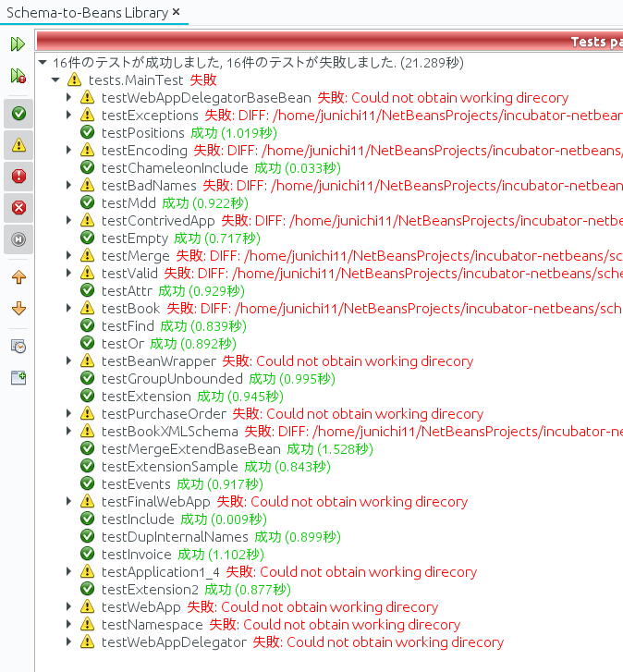Click the green check beside testEvents

tap(88, 483)
